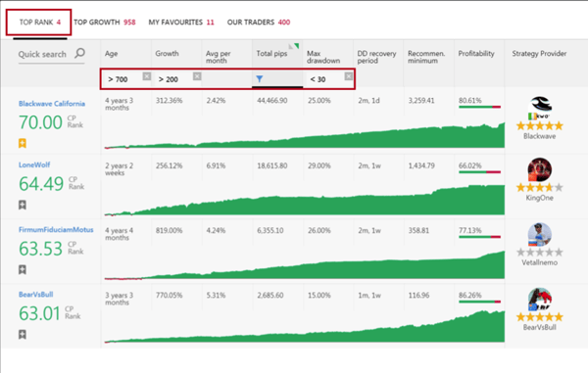Toggle favourite bookmark for FirmumFiduciamMotus
Viewport: 588px width, 373px height.
point(23,269)
